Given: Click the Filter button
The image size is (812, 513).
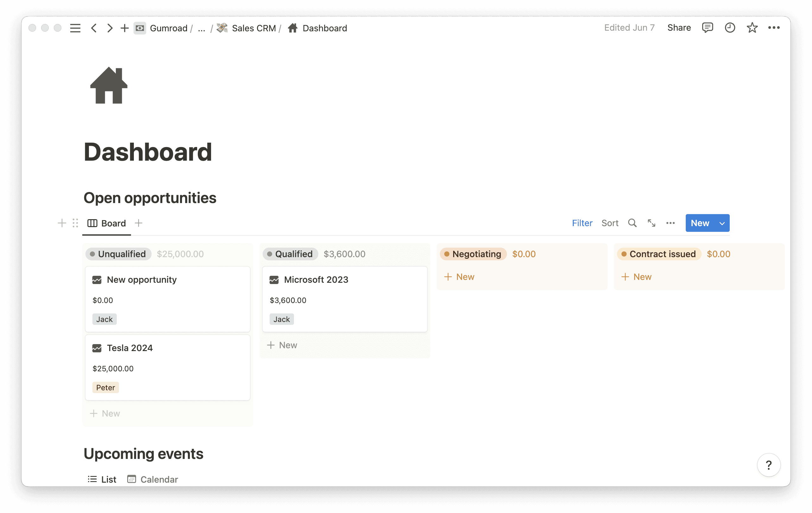Looking at the screenshot, I should coord(582,223).
